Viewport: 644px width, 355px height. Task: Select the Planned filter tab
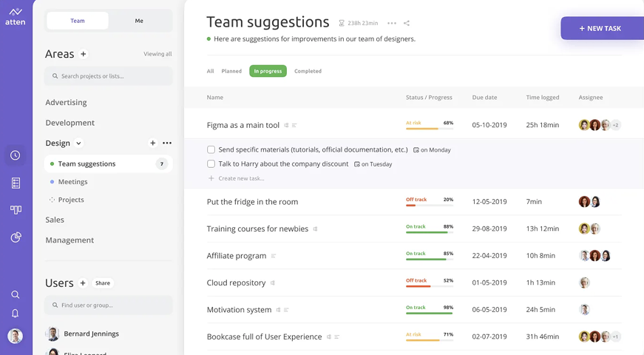point(231,71)
